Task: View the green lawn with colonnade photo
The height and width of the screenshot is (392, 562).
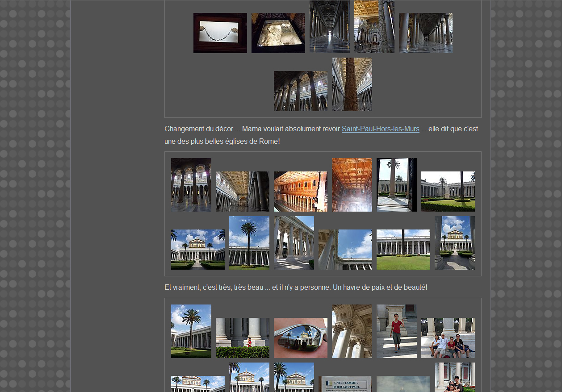Action: point(403,250)
